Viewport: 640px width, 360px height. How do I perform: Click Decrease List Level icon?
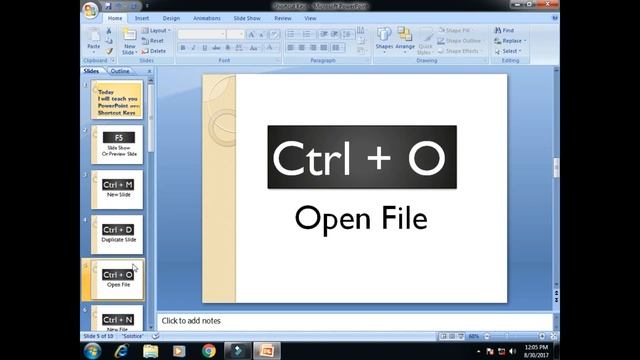point(324,34)
